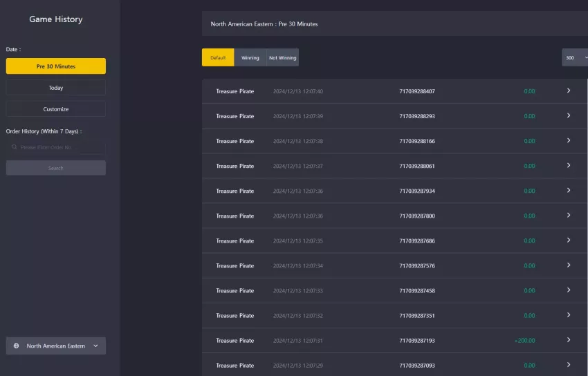Switch to the Winning tab
This screenshot has width=588, height=376.
coord(250,57)
